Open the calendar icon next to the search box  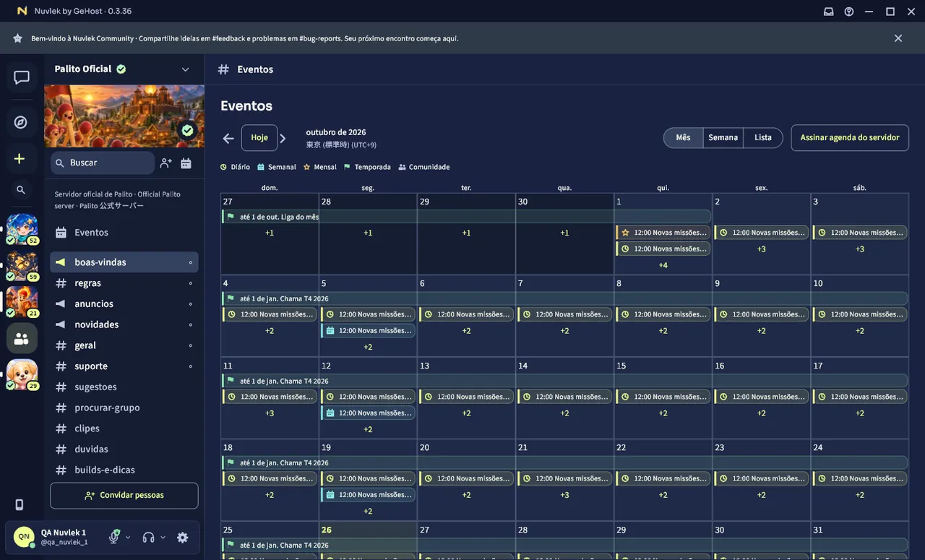(186, 163)
